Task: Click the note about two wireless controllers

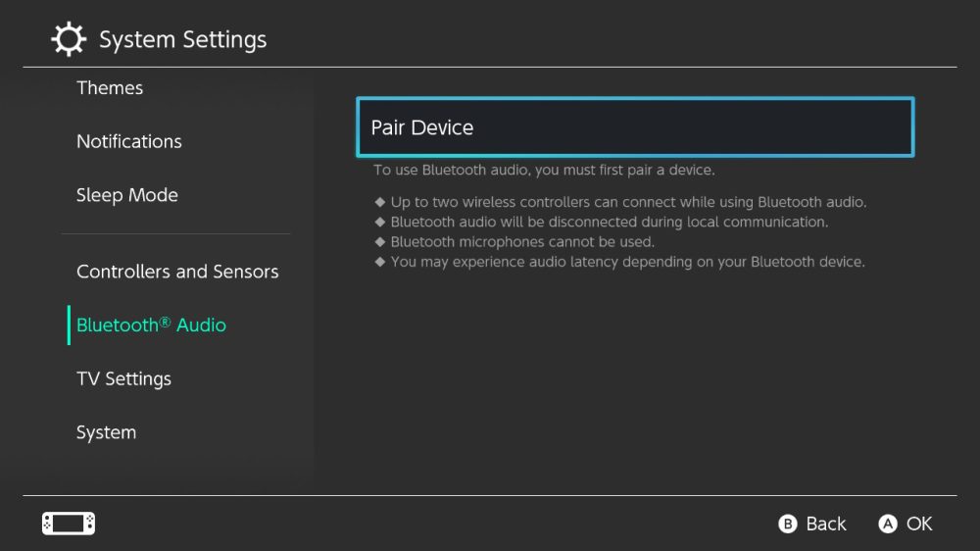Action: 628,202
